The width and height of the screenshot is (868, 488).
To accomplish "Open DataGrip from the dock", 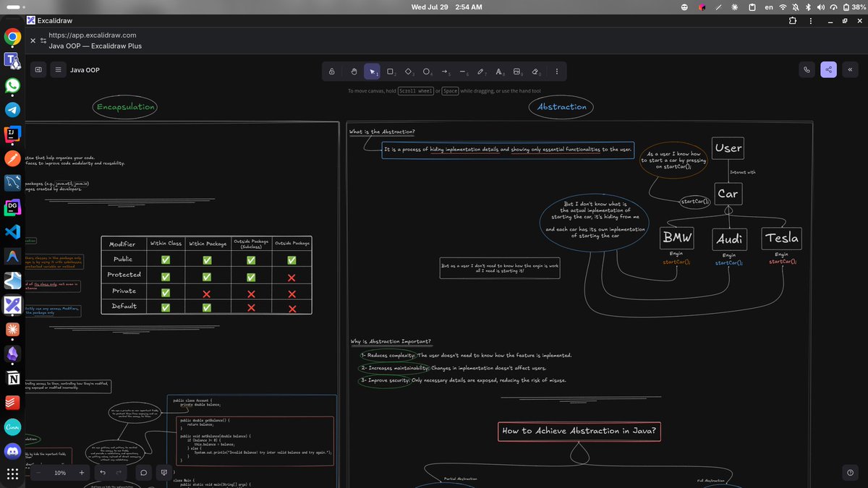I will [x=12, y=207].
